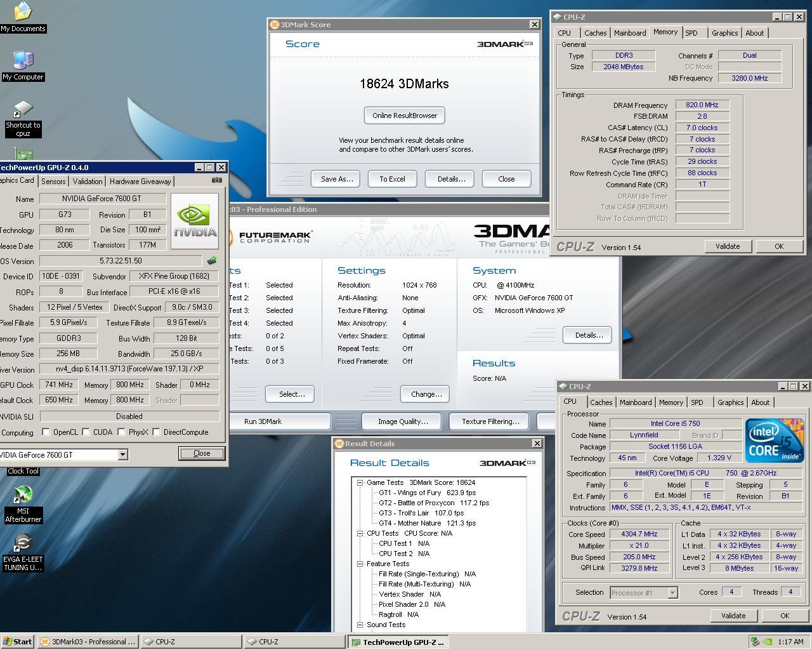The image size is (812, 650).
Task: Open the Start menu
Action: [x=18, y=642]
